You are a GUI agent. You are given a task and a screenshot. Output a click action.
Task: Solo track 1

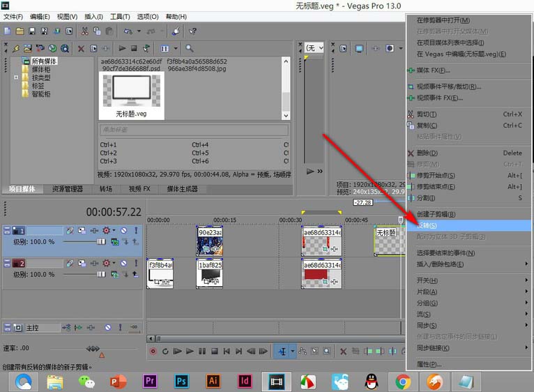pos(136,231)
